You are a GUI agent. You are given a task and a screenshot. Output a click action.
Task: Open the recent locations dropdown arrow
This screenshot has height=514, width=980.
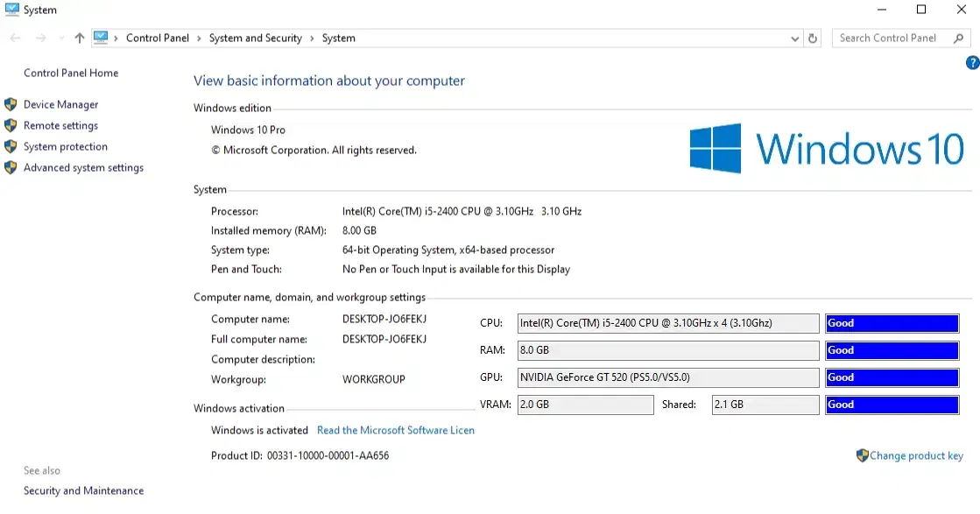(61, 39)
